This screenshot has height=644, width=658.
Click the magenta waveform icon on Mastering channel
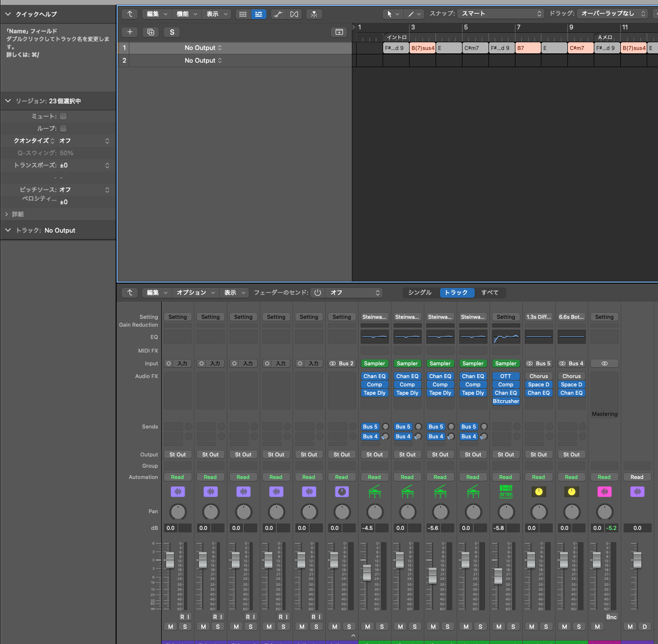click(604, 492)
